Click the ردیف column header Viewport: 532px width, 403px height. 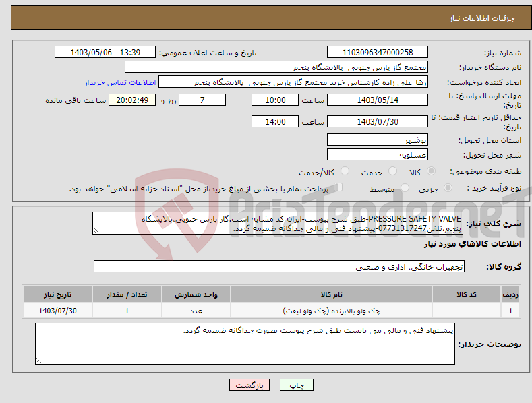pyautogui.click(x=510, y=294)
